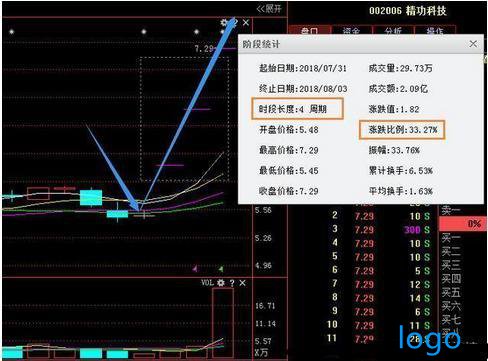Click the large cyan candlestick on chart
Viewport: 488px width, 361px height.
91,197
